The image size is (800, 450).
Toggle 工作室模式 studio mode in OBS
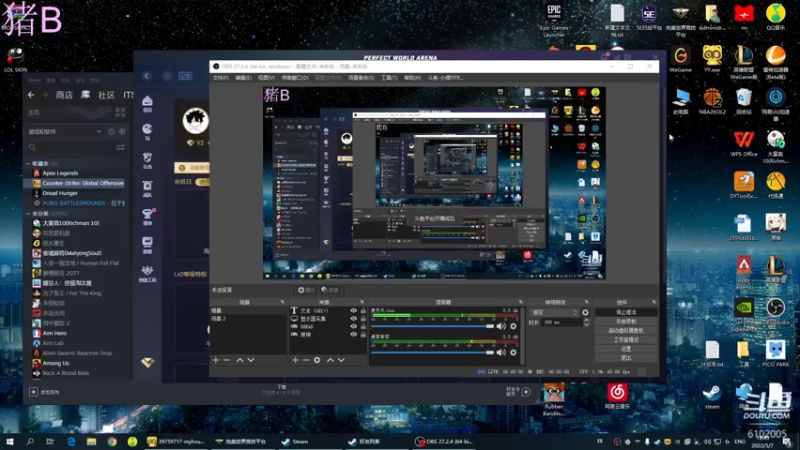626,340
